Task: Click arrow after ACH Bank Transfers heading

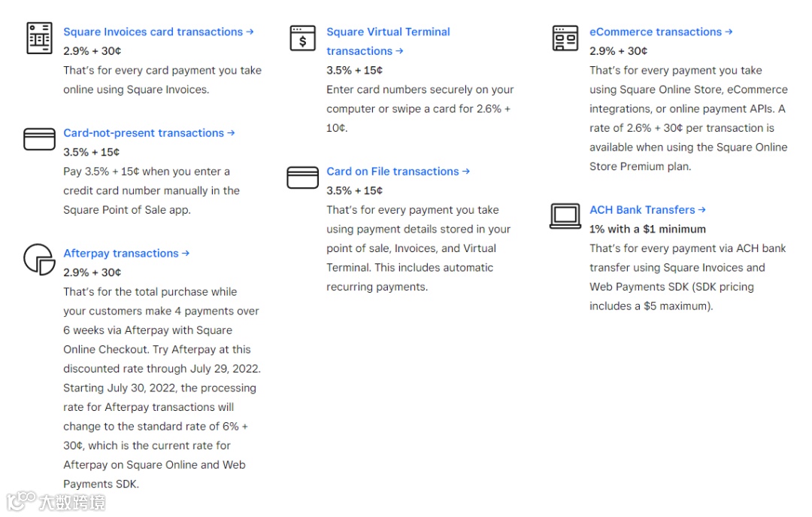Action: tap(702, 209)
